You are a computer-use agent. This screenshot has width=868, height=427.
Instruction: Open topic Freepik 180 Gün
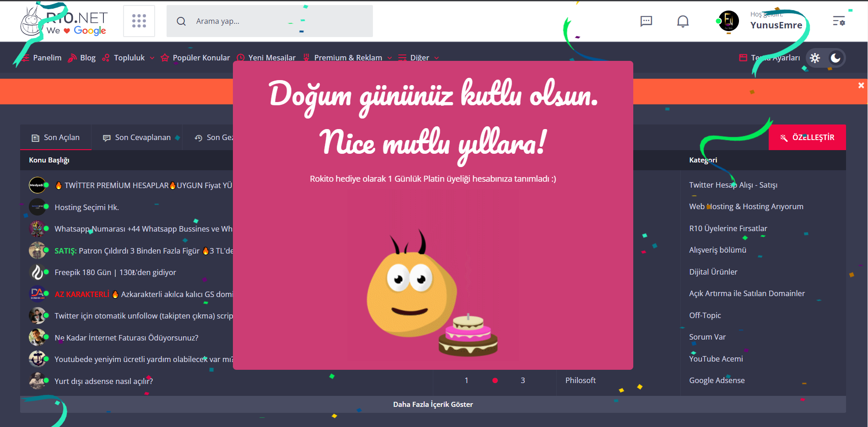[115, 272]
